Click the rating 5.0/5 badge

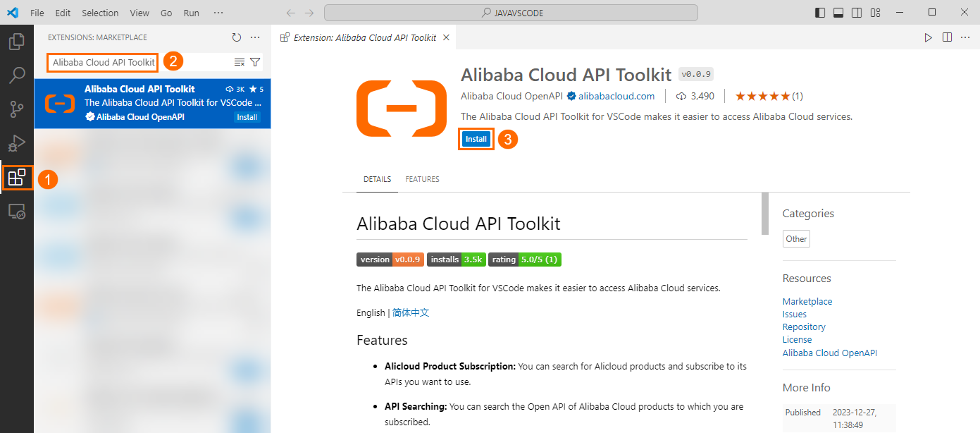point(525,260)
